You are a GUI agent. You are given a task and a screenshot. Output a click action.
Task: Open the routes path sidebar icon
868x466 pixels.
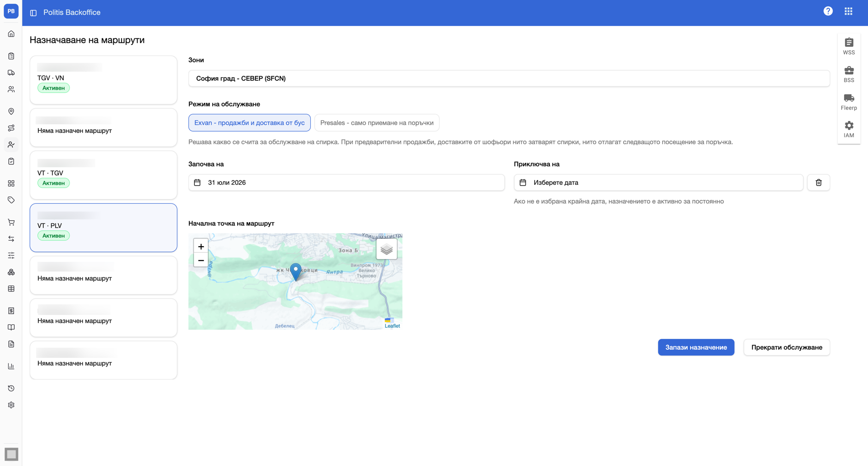11,128
